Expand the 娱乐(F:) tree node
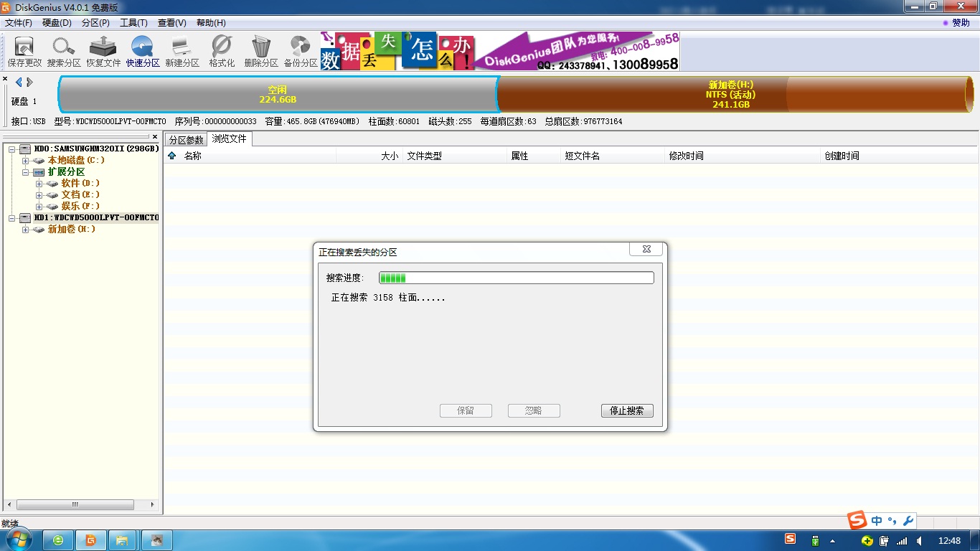 tap(39, 206)
